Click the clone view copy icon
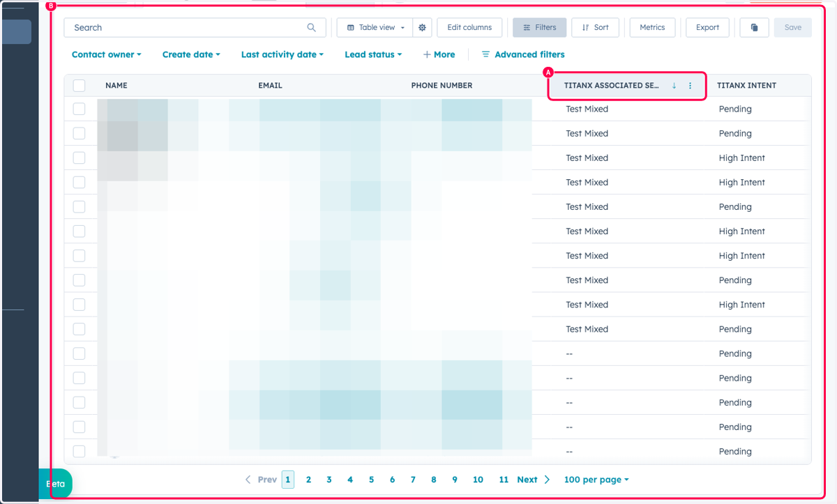 coord(754,27)
